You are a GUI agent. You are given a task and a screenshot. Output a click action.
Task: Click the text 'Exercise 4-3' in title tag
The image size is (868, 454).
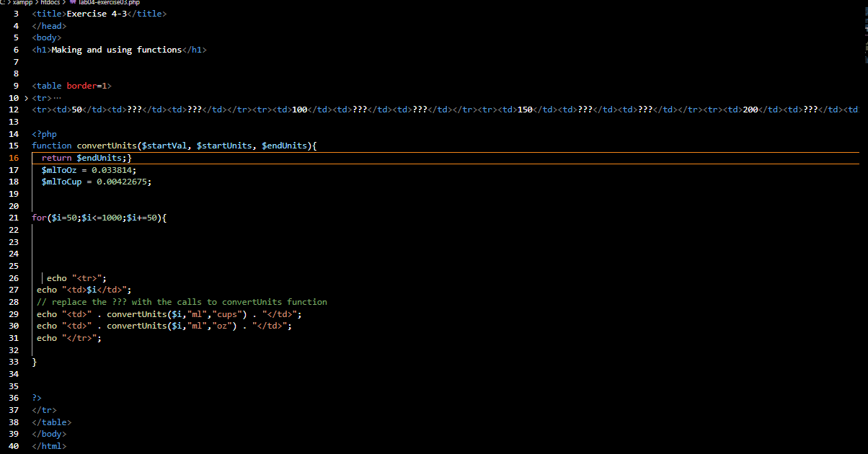[x=96, y=14]
